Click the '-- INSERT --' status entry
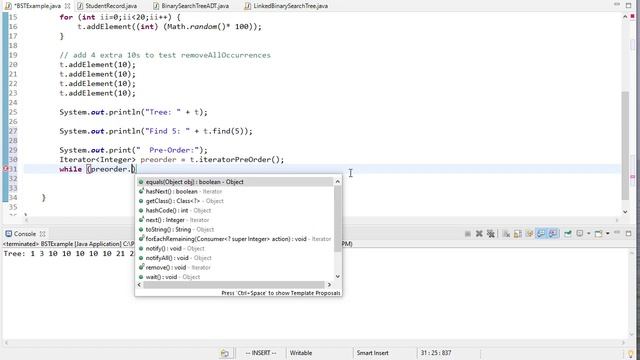The image size is (640, 360). point(261,353)
